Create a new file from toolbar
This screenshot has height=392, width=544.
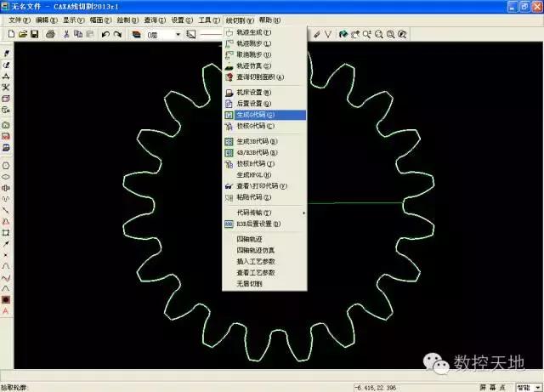(x=11, y=34)
